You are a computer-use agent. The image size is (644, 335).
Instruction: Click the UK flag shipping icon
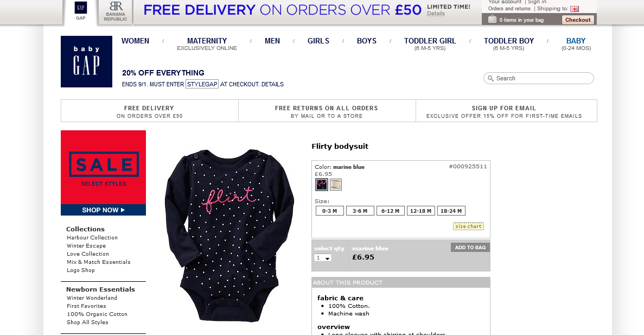pos(575,9)
